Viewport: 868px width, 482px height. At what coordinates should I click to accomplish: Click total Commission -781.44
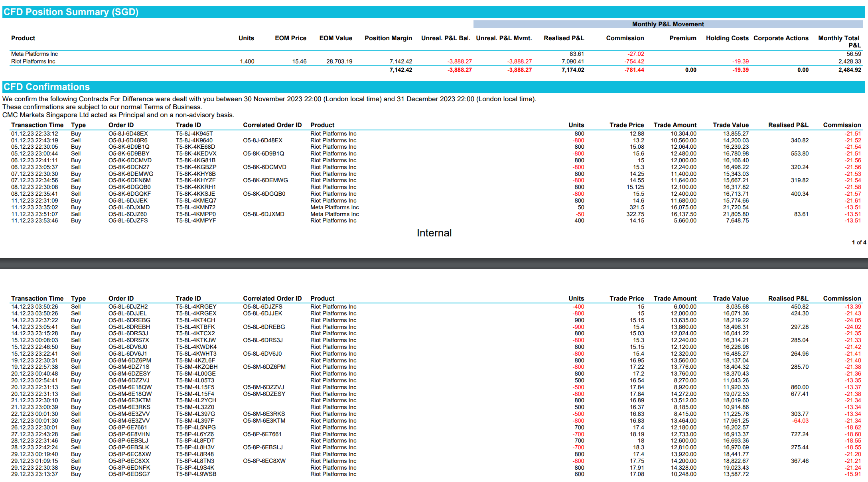pyautogui.click(x=634, y=70)
